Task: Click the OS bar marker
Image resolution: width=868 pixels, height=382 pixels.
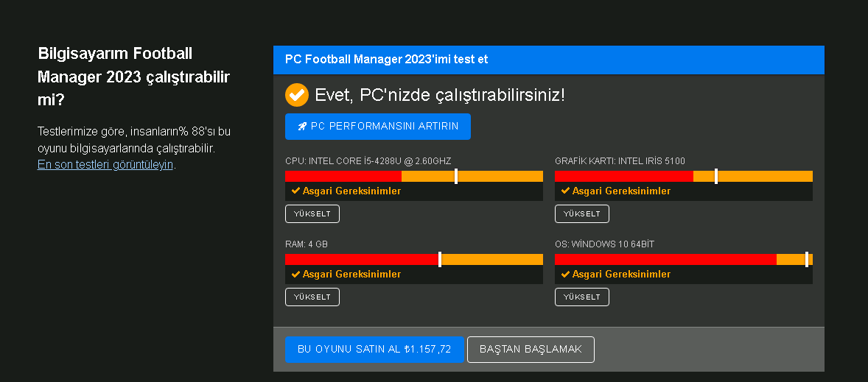Action: pyautogui.click(x=807, y=259)
